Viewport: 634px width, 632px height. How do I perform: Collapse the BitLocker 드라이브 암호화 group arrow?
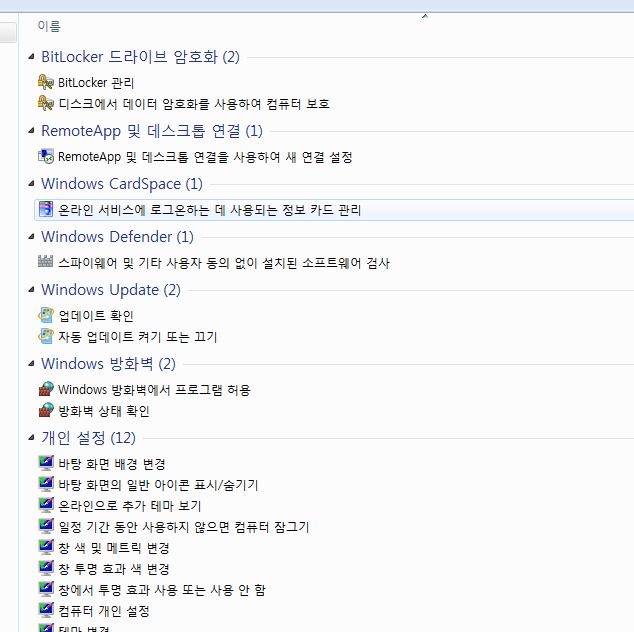coord(31,57)
